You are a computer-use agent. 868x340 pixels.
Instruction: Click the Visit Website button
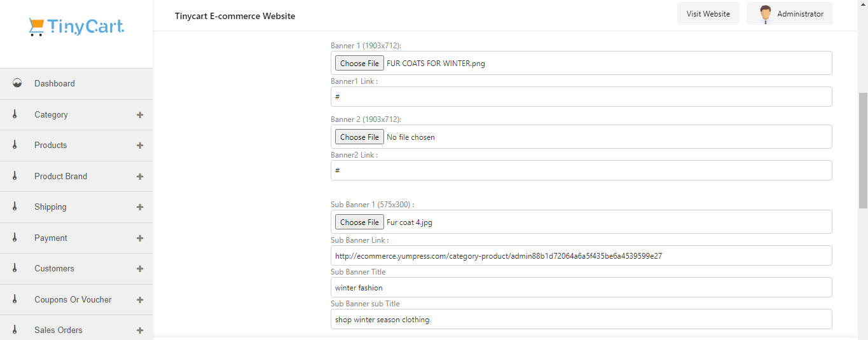click(708, 14)
